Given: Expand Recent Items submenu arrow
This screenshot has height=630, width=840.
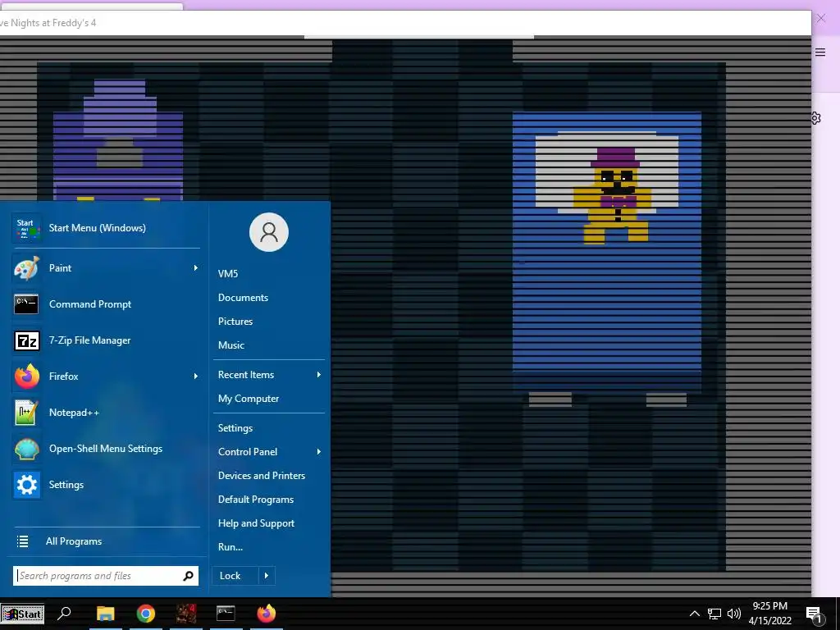Looking at the screenshot, I should click(x=319, y=374).
